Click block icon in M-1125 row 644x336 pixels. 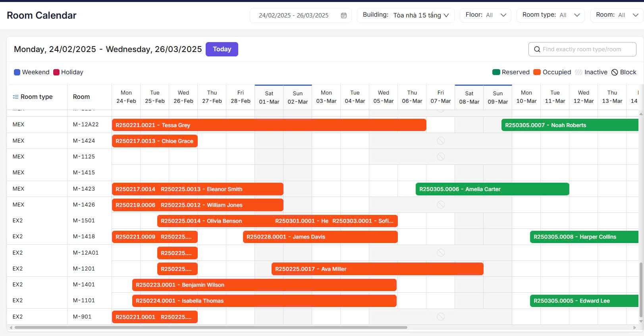(x=441, y=156)
